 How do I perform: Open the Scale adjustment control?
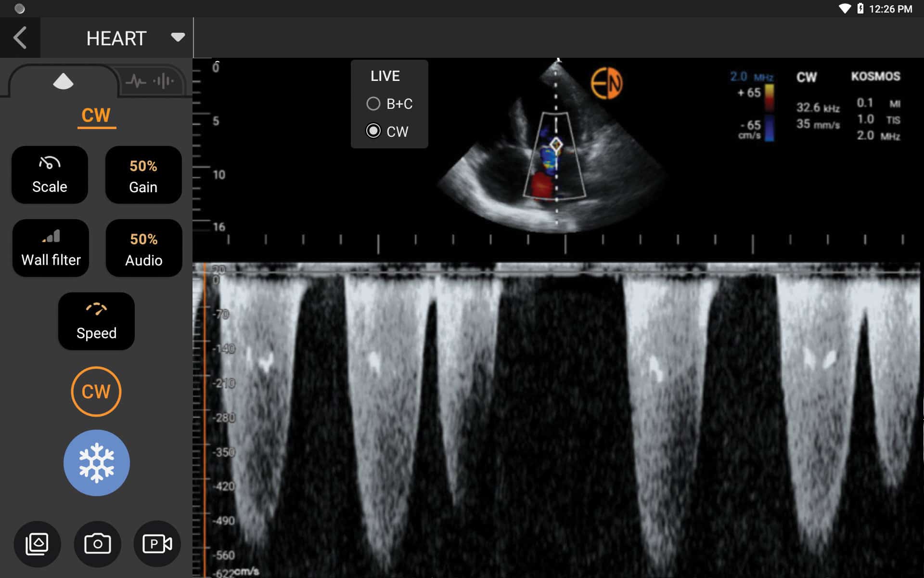point(50,175)
